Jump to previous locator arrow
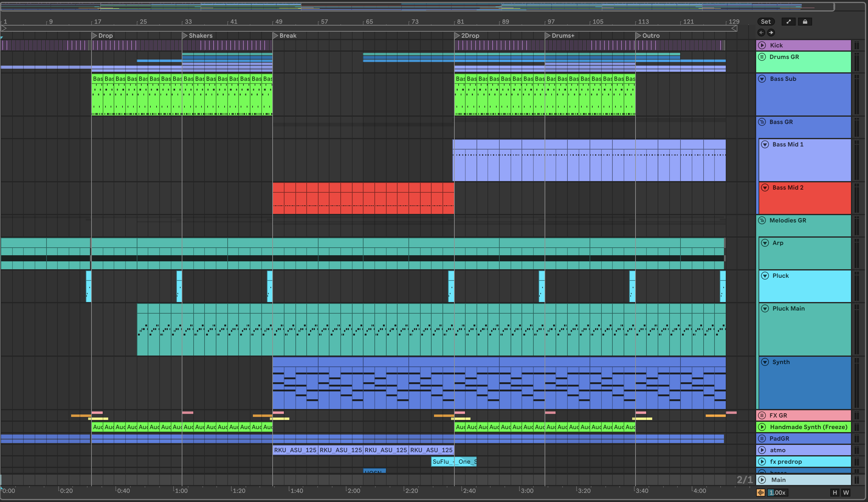The height and width of the screenshot is (502, 868). tap(761, 33)
